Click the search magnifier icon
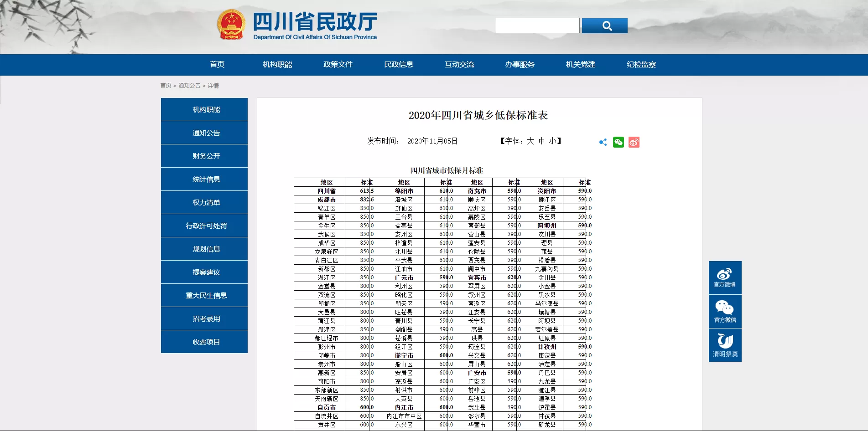The height and width of the screenshot is (431, 868). (605, 26)
